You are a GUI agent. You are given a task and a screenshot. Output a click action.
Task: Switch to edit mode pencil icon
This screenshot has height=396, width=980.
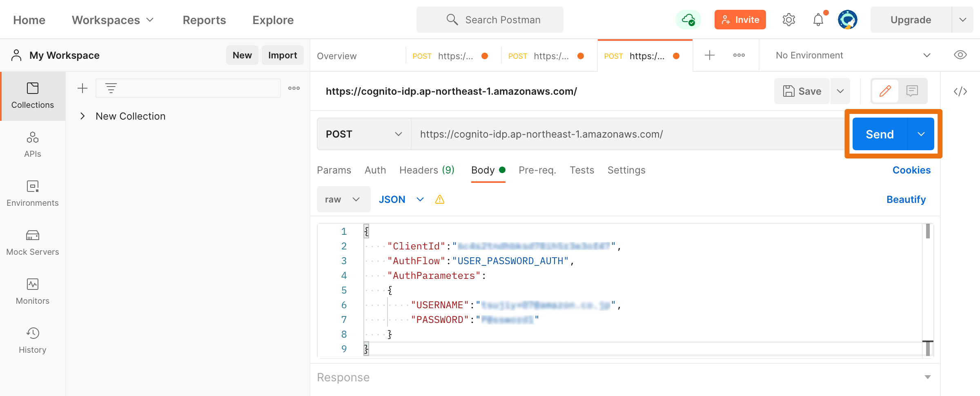coord(885,91)
